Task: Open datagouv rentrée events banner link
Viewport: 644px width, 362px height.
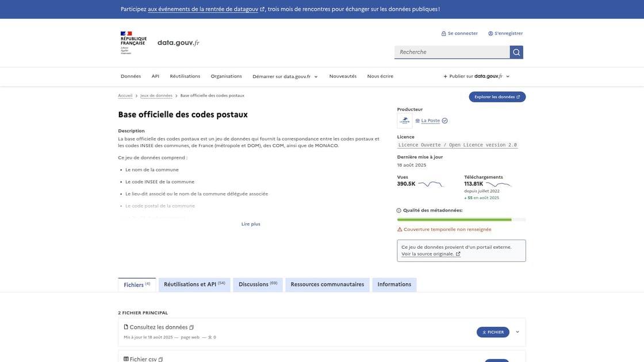Action: 206,9
